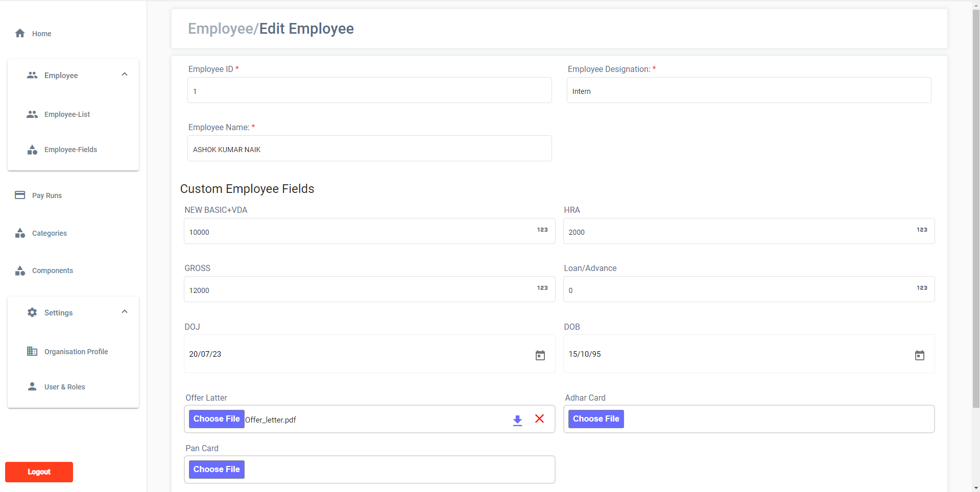Collapse the Employee menu section
Screen dimensions: 980x492
point(125,75)
